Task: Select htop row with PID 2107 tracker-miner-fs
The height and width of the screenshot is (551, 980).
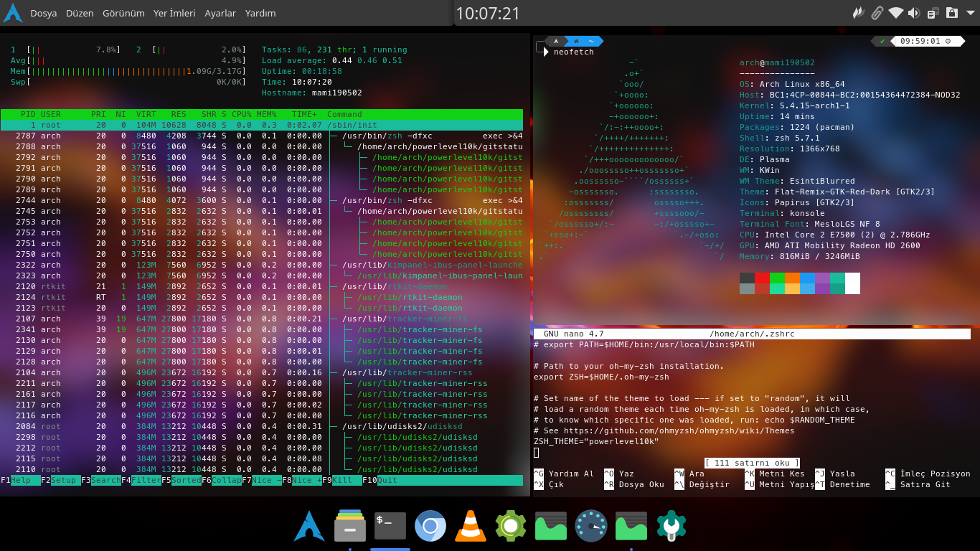Action: (x=262, y=319)
